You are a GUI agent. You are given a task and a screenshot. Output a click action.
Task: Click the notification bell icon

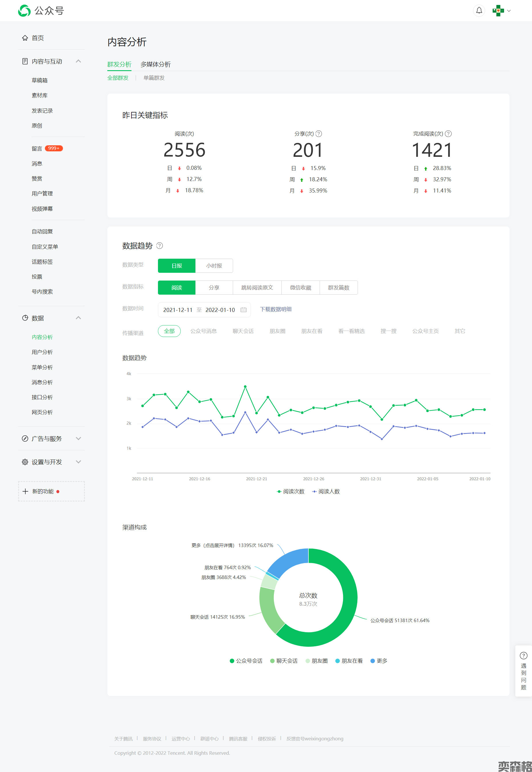point(479,11)
